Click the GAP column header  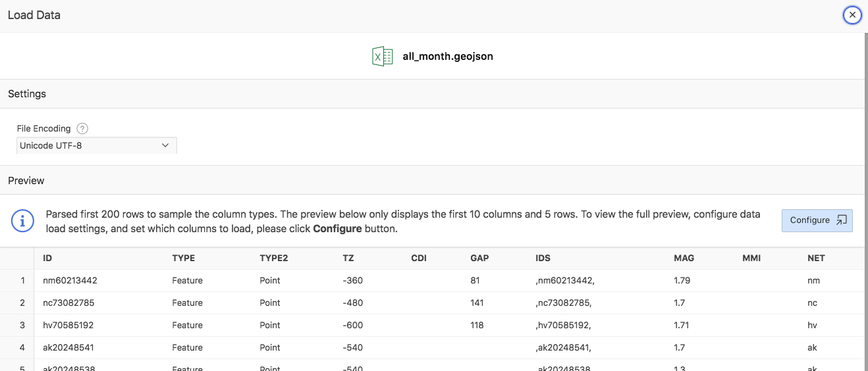click(479, 258)
